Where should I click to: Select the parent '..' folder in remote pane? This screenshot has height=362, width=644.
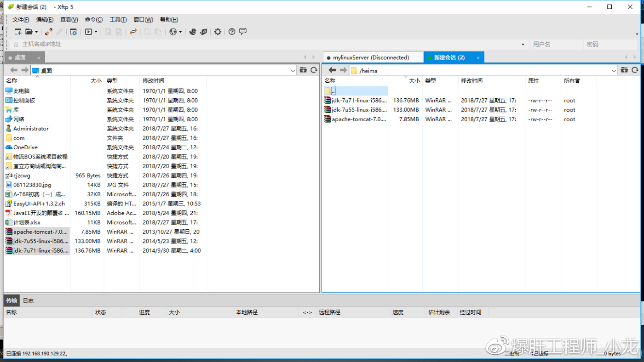point(356,91)
